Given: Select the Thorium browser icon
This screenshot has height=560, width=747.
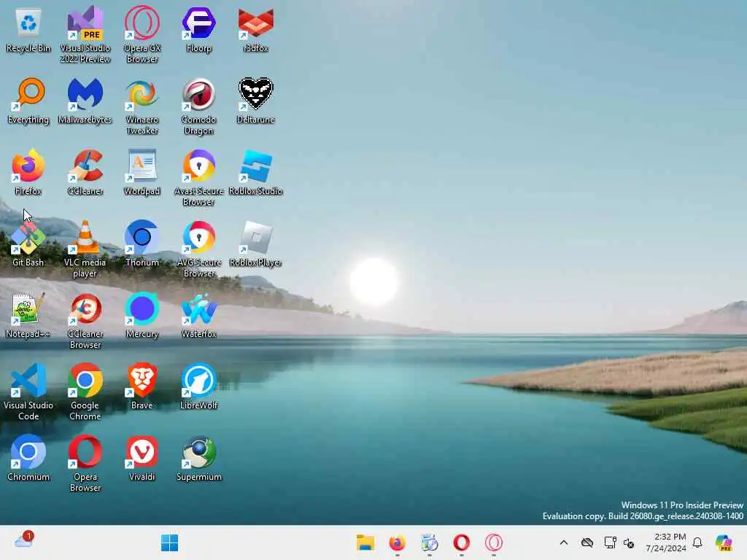Looking at the screenshot, I should 142,244.
